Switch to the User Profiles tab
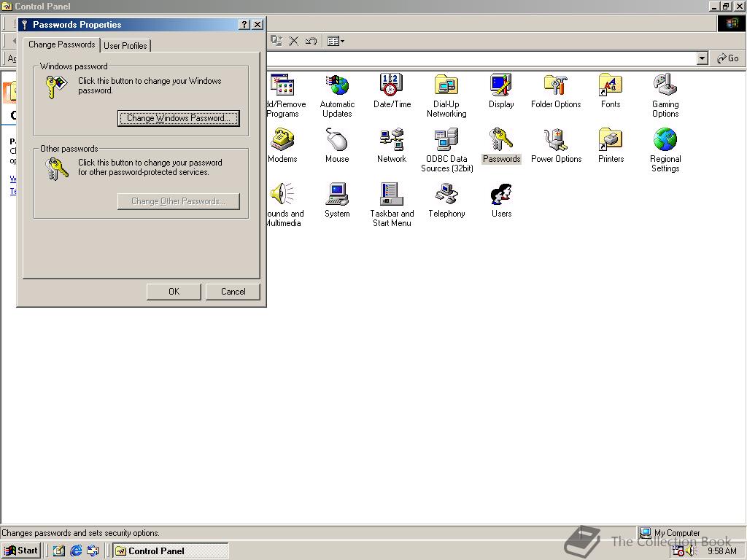This screenshot has width=747, height=560. coord(125,46)
